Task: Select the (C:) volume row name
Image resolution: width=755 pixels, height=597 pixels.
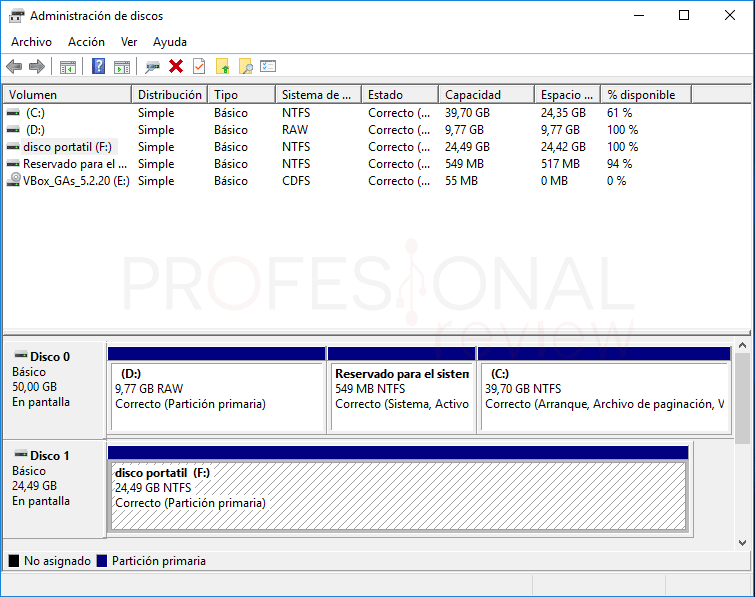Action: [x=35, y=113]
